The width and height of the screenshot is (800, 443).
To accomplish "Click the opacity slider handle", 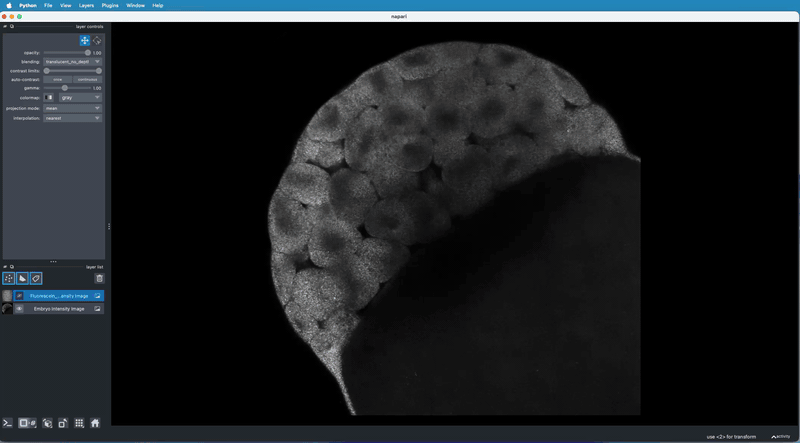I will [88, 53].
